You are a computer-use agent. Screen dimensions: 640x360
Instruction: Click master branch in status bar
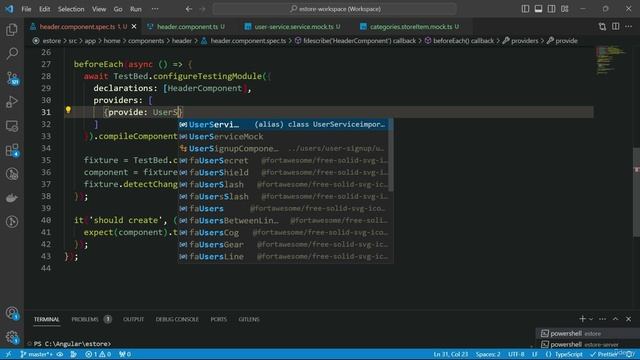click(36, 354)
